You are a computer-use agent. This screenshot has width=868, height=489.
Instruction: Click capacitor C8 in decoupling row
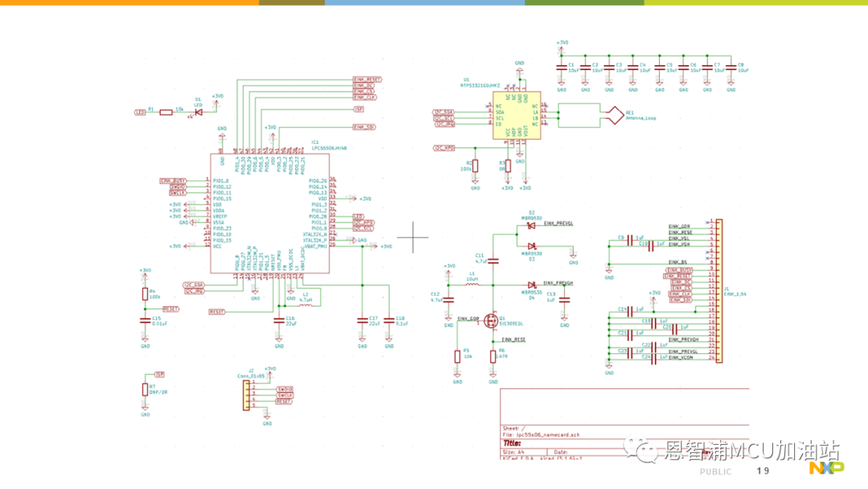click(731, 68)
